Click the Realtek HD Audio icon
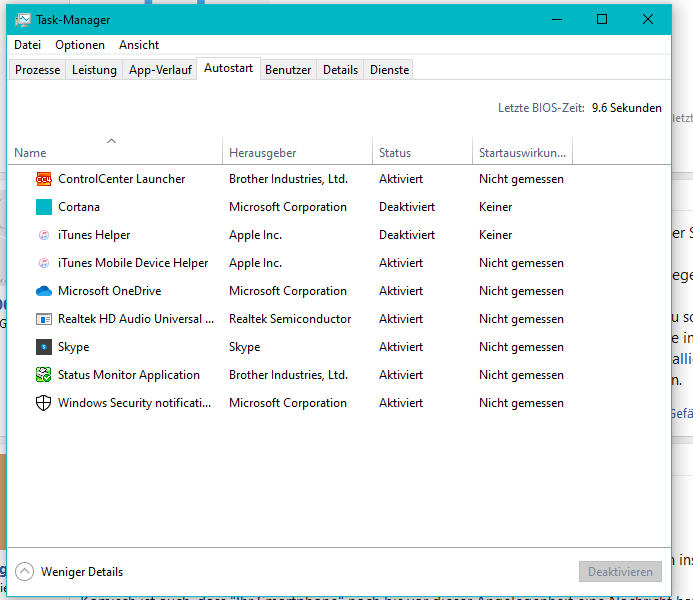The height and width of the screenshot is (600, 693). coord(43,319)
